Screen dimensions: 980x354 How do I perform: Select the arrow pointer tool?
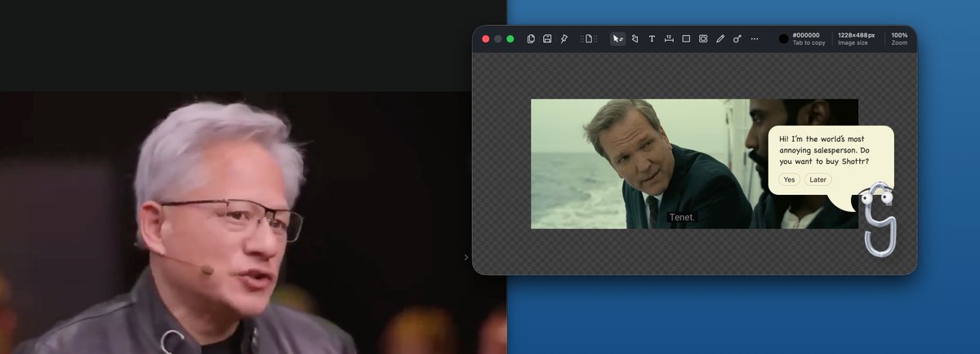(618, 38)
